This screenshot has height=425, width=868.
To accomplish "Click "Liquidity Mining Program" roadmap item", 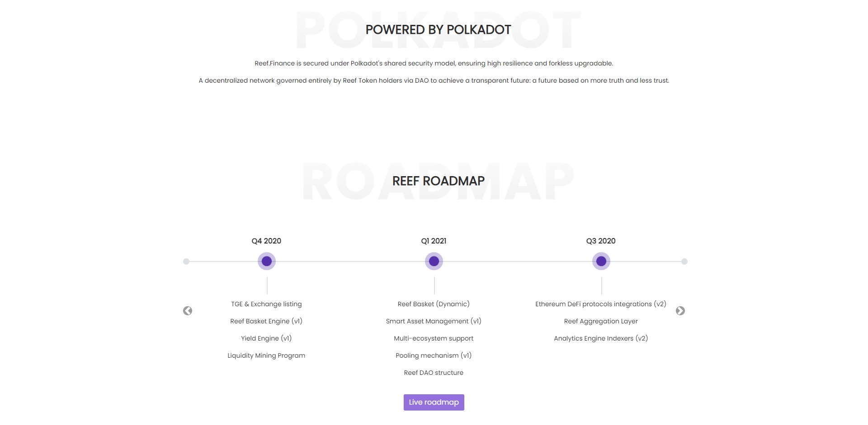I will click(x=266, y=355).
